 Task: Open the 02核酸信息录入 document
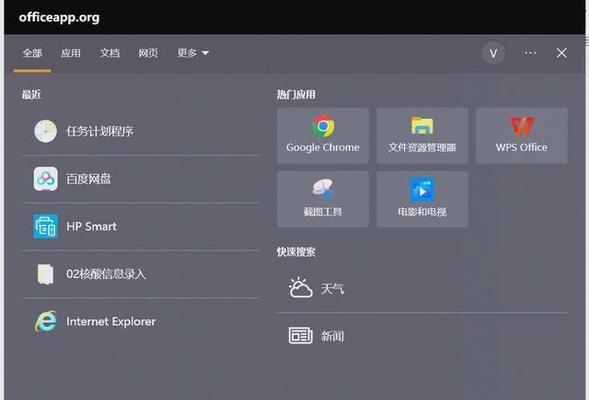[140, 274]
